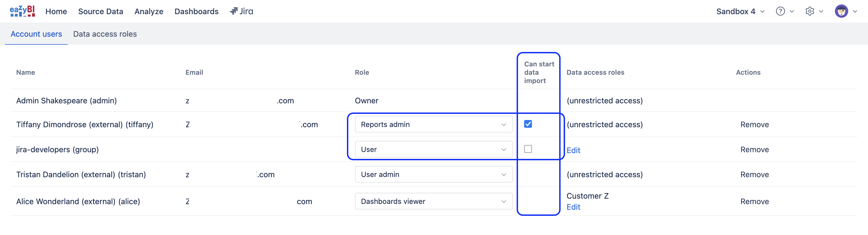
Task: Select the Account users tab
Action: pyautogui.click(x=36, y=34)
